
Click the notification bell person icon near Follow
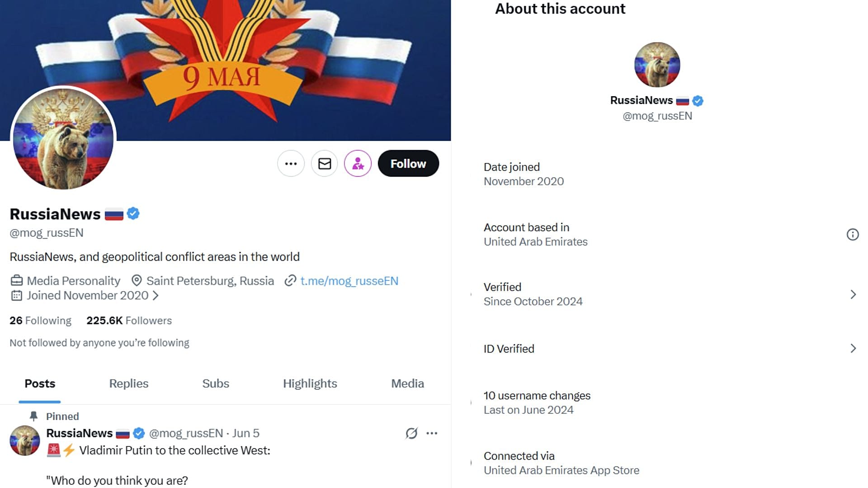pos(358,164)
